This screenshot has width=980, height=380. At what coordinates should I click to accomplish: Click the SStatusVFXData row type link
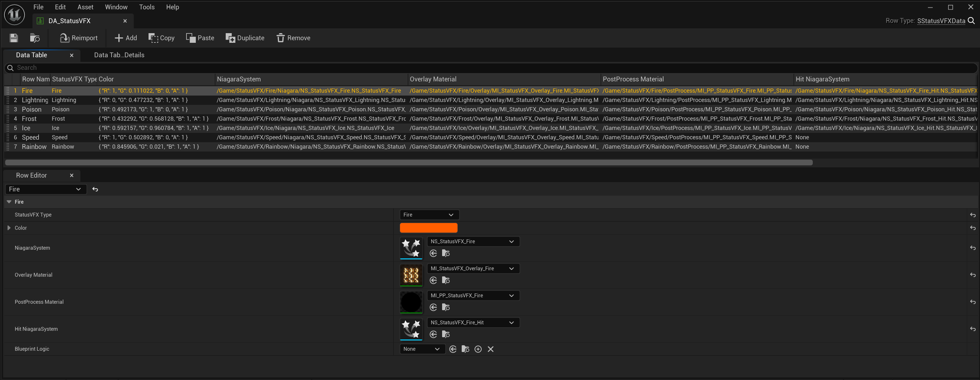tap(941, 21)
